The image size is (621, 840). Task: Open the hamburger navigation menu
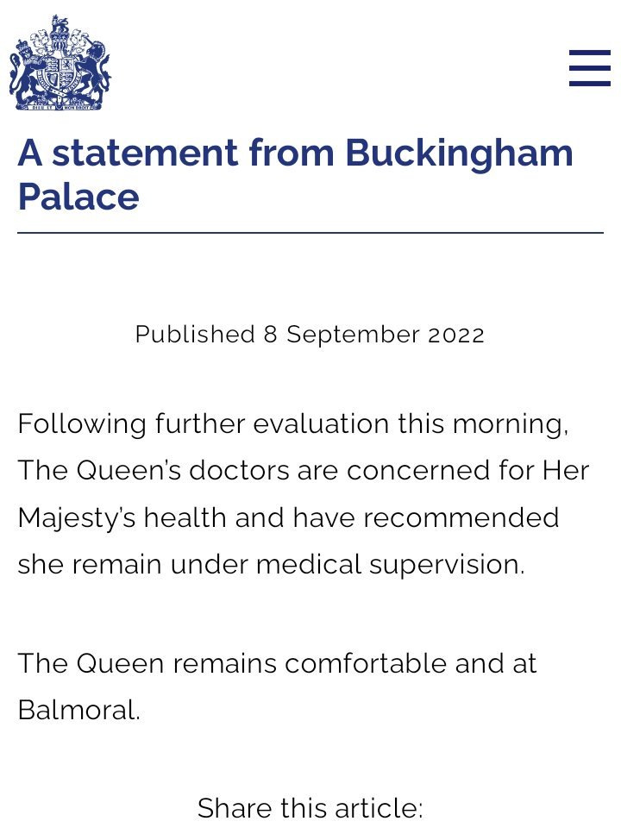[590, 68]
